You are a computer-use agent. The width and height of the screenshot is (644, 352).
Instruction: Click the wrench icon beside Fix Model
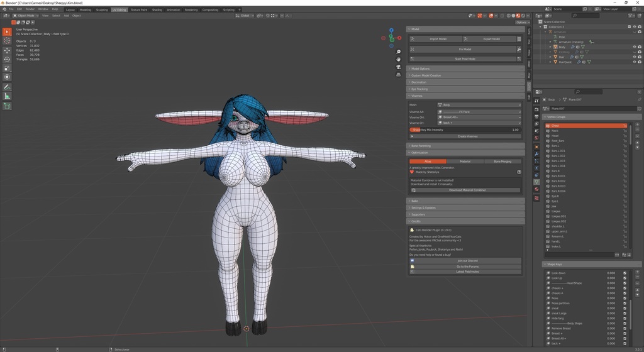(519, 49)
